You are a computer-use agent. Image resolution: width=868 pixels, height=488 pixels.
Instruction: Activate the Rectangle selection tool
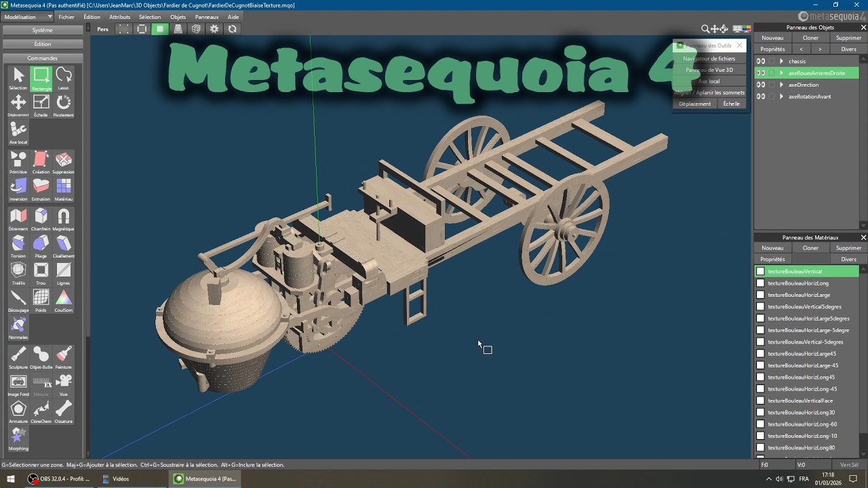pyautogui.click(x=41, y=79)
